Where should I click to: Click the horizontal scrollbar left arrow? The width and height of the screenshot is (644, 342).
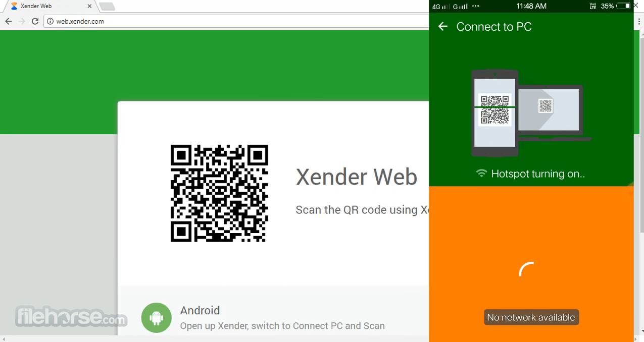4,339
